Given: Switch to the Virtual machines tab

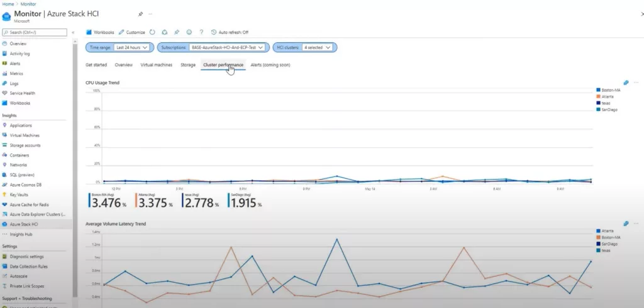Looking at the screenshot, I should [157, 65].
